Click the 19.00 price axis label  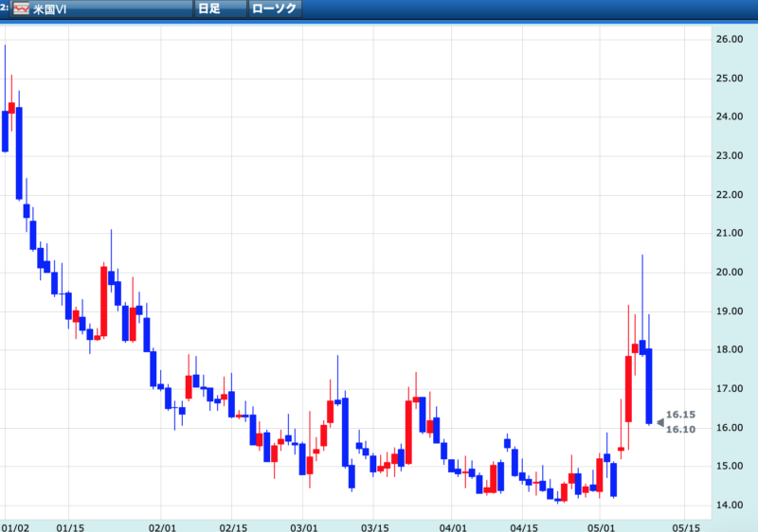[730, 311]
